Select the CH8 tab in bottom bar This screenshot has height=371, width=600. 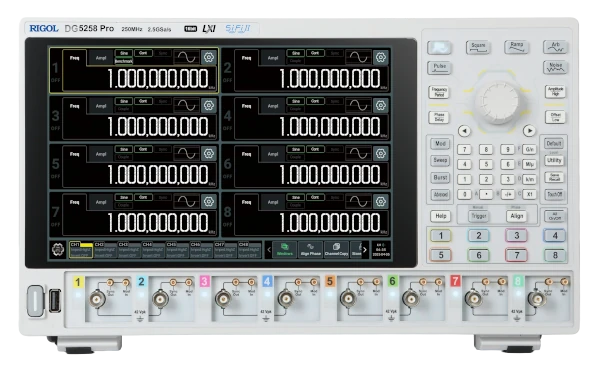click(x=249, y=250)
